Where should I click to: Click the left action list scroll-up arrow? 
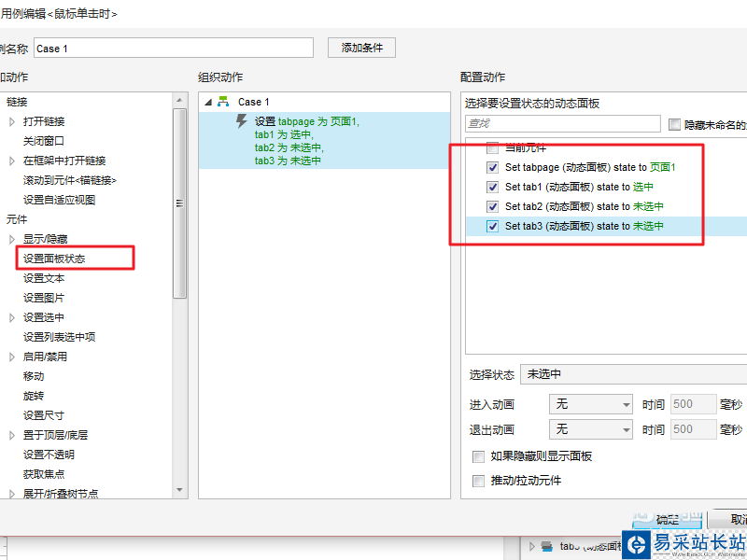click(x=179, y=98)
